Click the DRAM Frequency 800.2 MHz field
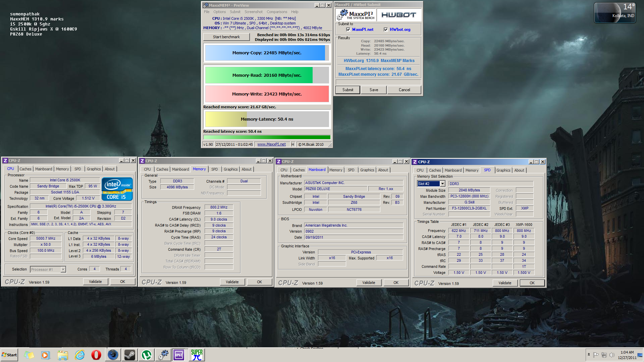Viewport: 644px width, 362px height. (219, 207)
